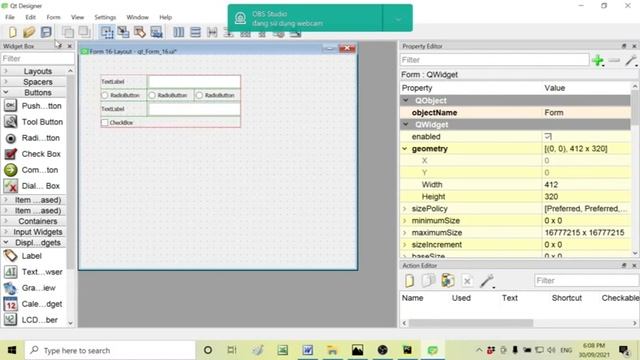Expand the Input Widgets category
This screenshot has height=360, width=640.
pyautogui.click(x=34, y=232)
